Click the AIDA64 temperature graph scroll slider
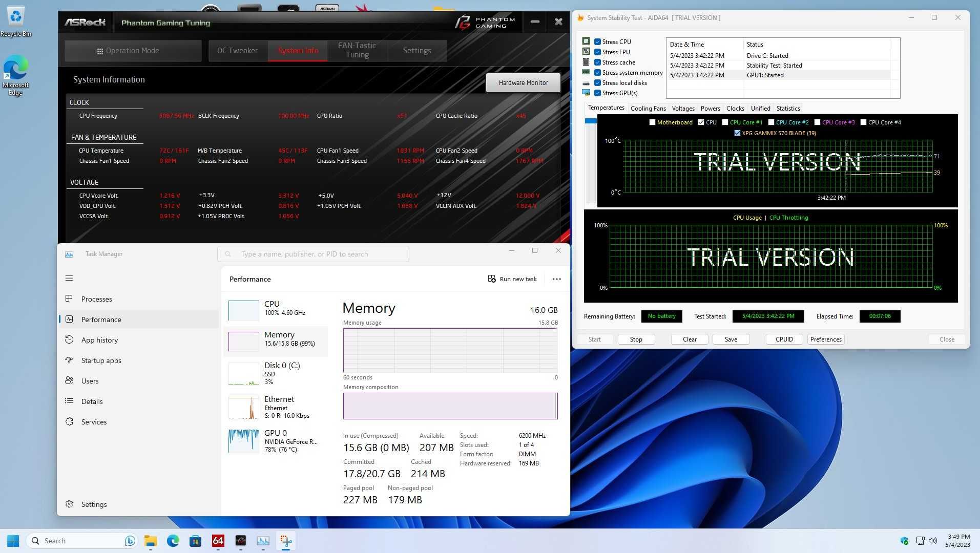980x553 pixels. (591, 121)
